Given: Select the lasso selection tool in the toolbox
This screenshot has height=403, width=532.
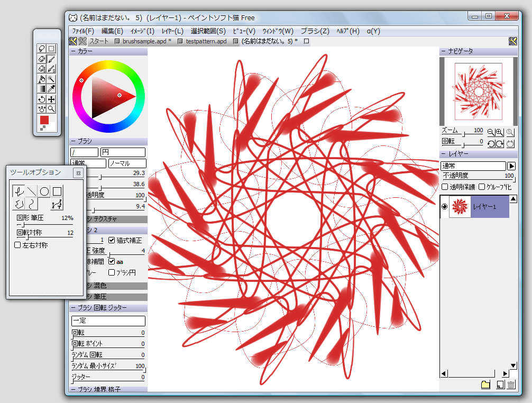Looking at the screenshot, I should [x=41, y=49].
